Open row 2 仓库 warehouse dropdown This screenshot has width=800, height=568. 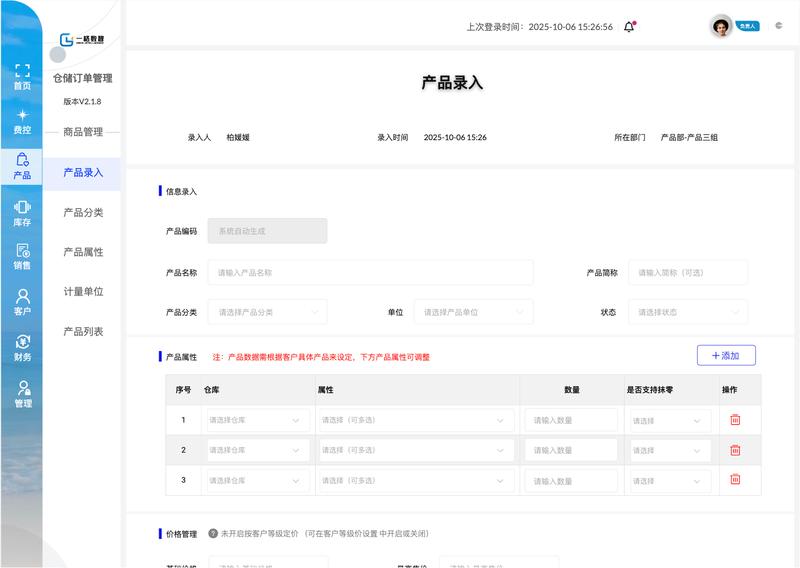click(x=258, y=450)
